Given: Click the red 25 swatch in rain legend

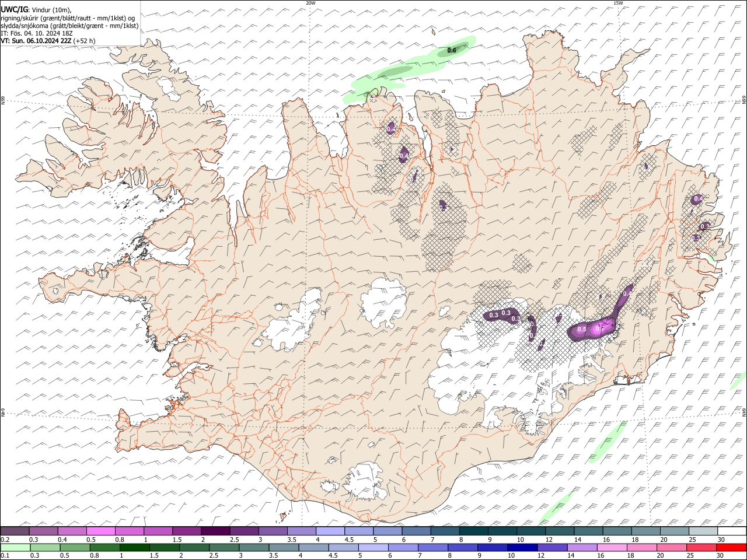Looking at the screenshot, I should [702, 547].
